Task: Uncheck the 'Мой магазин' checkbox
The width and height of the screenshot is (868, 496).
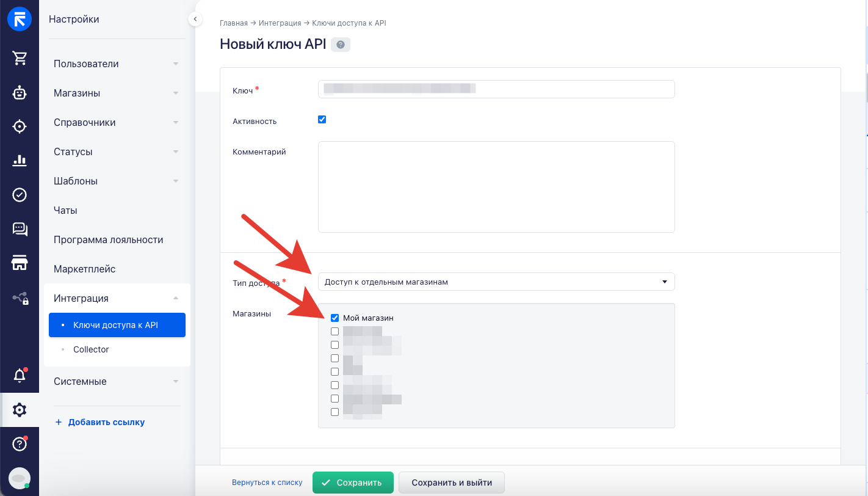Action: coord(335,318)
